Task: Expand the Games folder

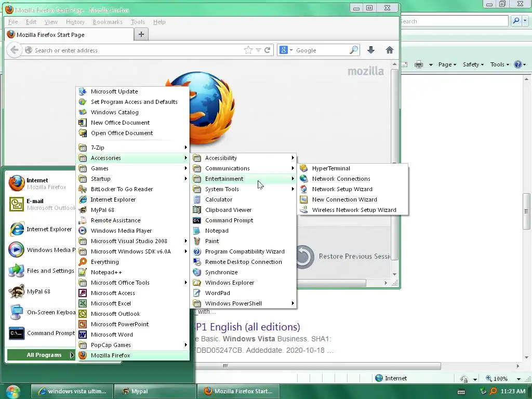Action: pos(132,168)
